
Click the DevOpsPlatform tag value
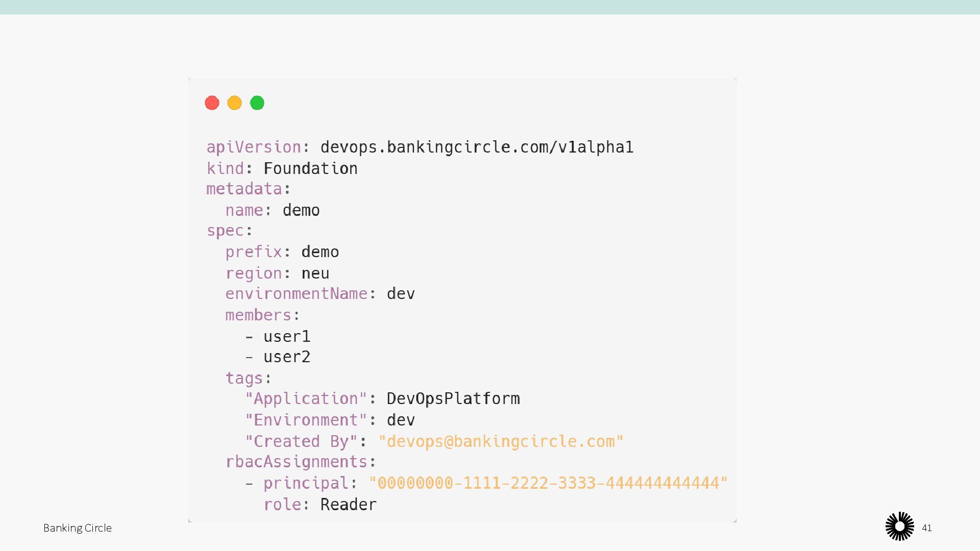point(453,399)
